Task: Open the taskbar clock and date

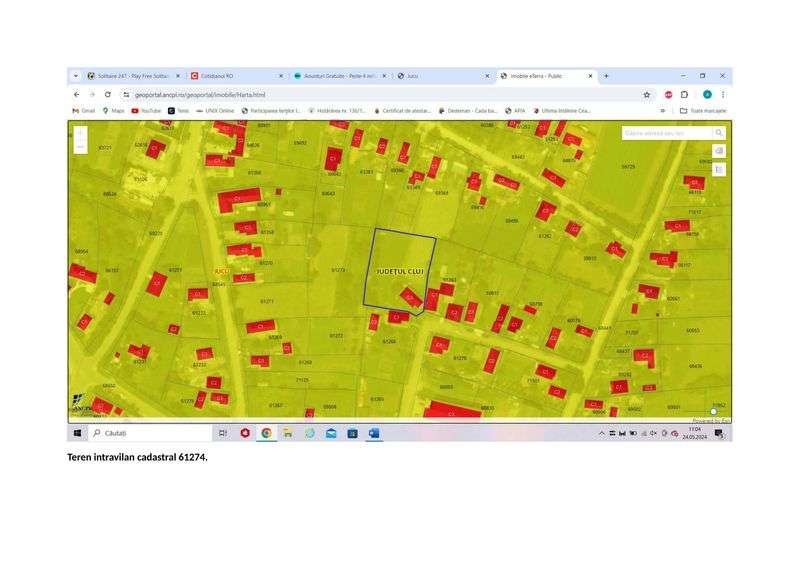Action: click(694, 433)
